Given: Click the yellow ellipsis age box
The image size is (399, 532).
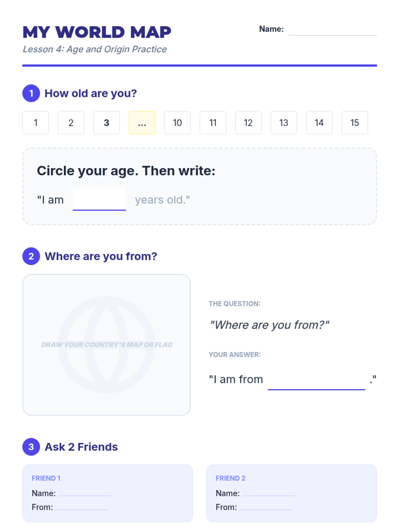Looking at the screenshot, I should point(142,123).
